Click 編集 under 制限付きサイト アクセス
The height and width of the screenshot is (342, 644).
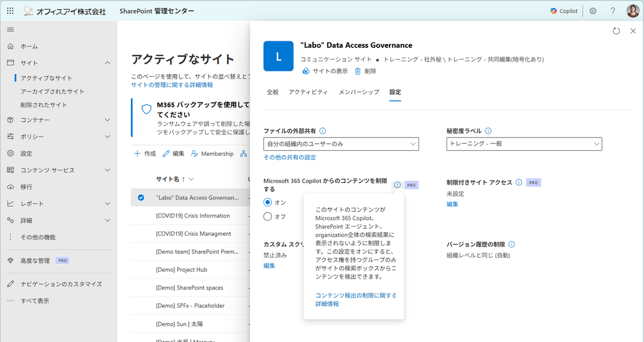[x=452, y=204]
